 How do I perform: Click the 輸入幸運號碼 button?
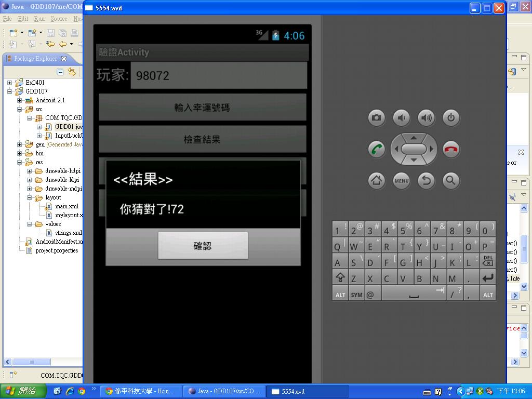[x=202, y=108]
